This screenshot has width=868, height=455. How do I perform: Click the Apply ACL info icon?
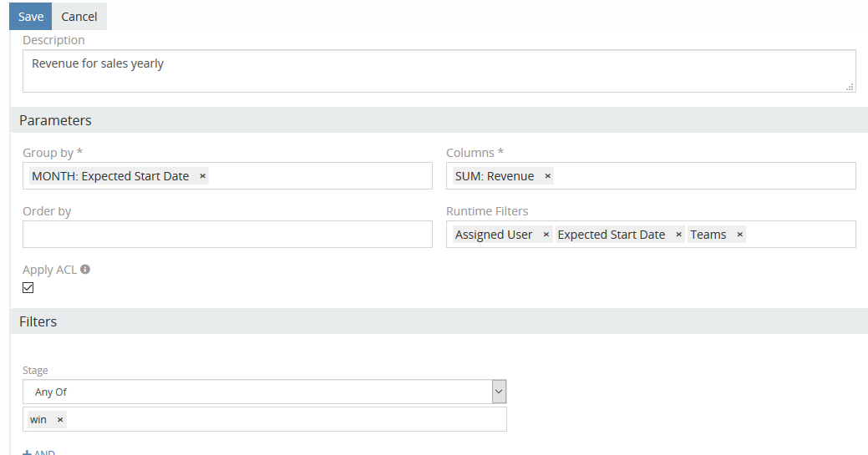(x=85, y=270)
